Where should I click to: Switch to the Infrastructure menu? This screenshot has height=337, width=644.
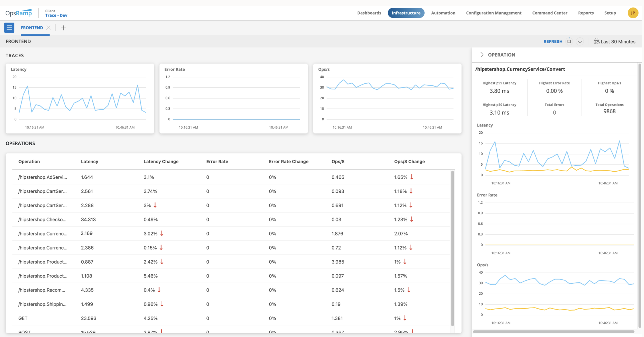pyautogui.click(x=406, y=13)
